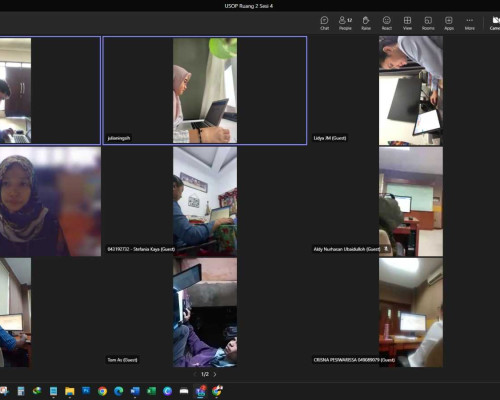The image size is (500, 400).
Task: Click the muted mic icon on Aldy's tile
Action: [x=386, y=249]
